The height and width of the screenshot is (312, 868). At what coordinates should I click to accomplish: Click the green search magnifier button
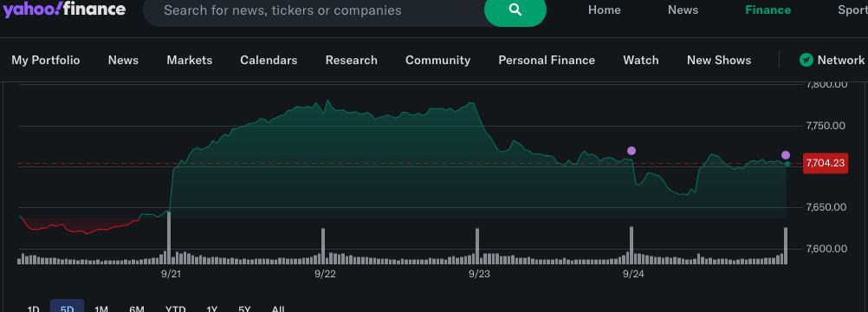tap(515, 10)
